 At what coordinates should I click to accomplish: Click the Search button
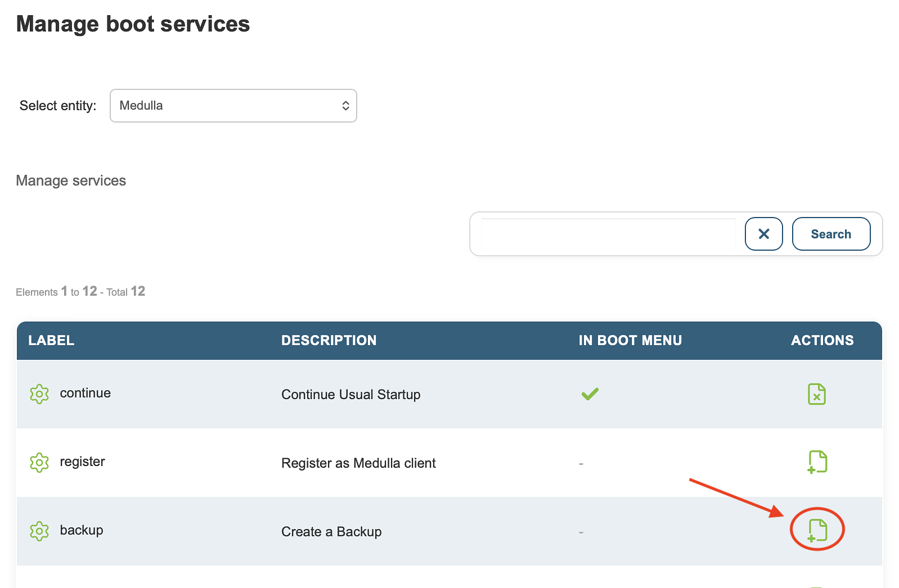(831, 234)
